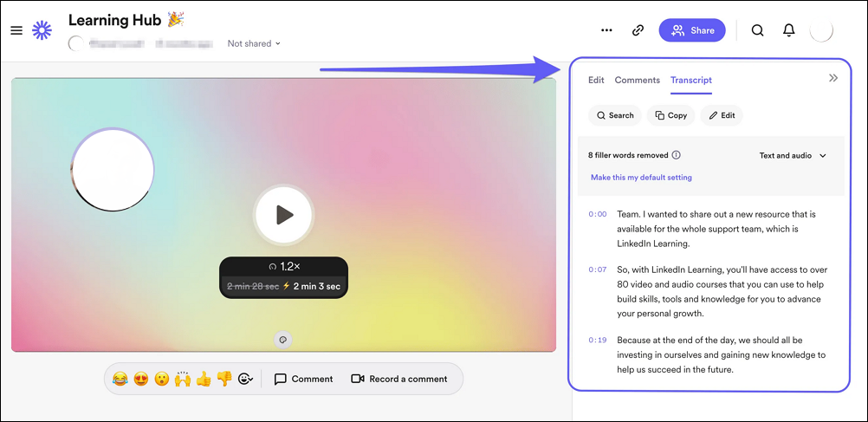This screenshot has width=868, height=422.
Task: Click the Loom logo icon
Action: coord(42,30)
